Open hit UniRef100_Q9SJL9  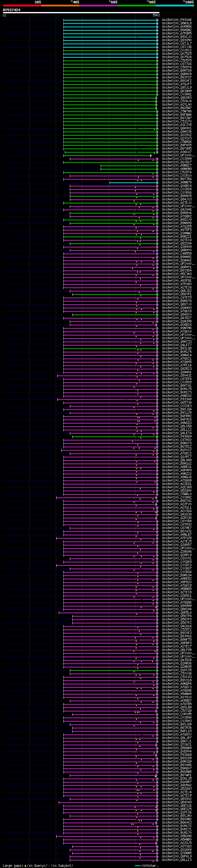(177, 88)
